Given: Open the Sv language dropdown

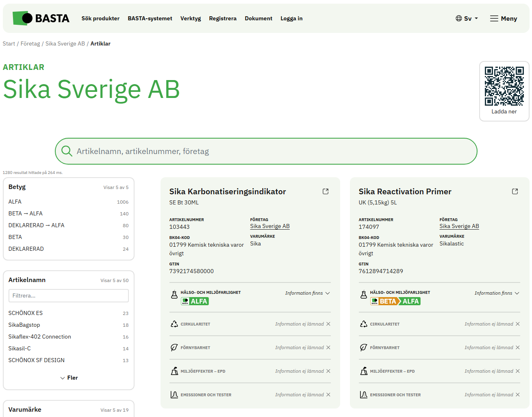Looking at the screenshot, I should click(x=467, y=19).
